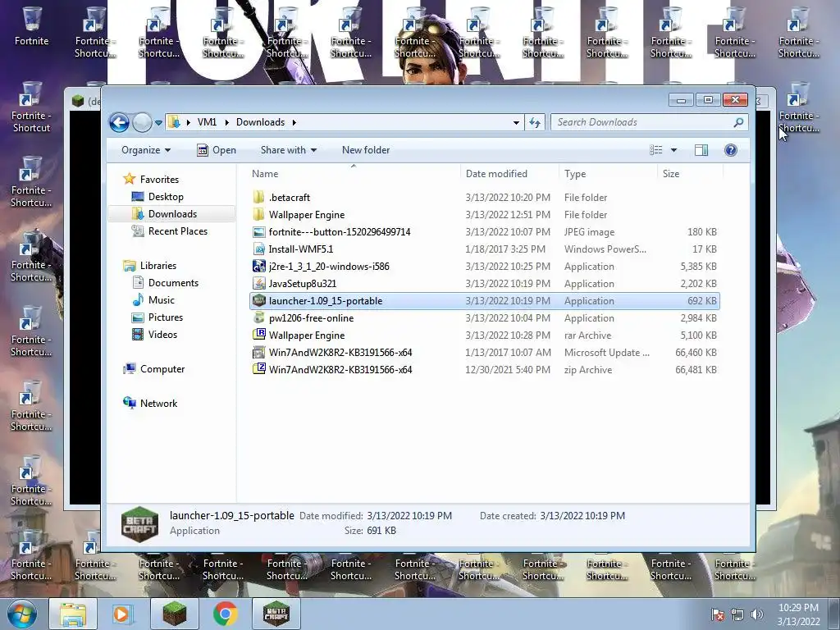
Task: Select the Fortnite Recycle Bin desktop icon
Action: click(x=32, y=25)
